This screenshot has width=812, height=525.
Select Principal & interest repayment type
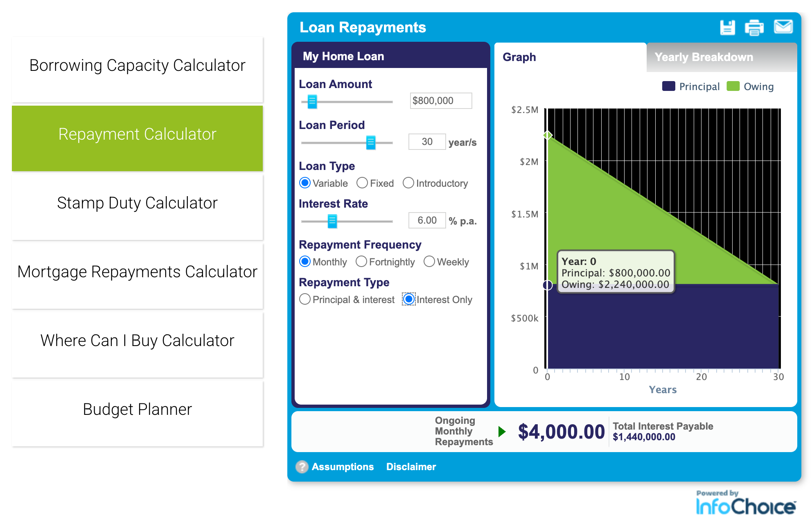click(x=305, y=299)
